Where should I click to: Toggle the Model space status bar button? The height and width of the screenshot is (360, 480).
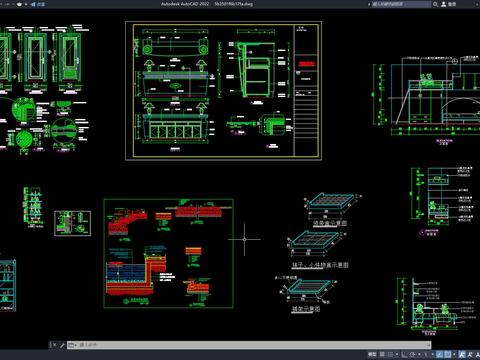pyautogui.click(x=372, y=354)
